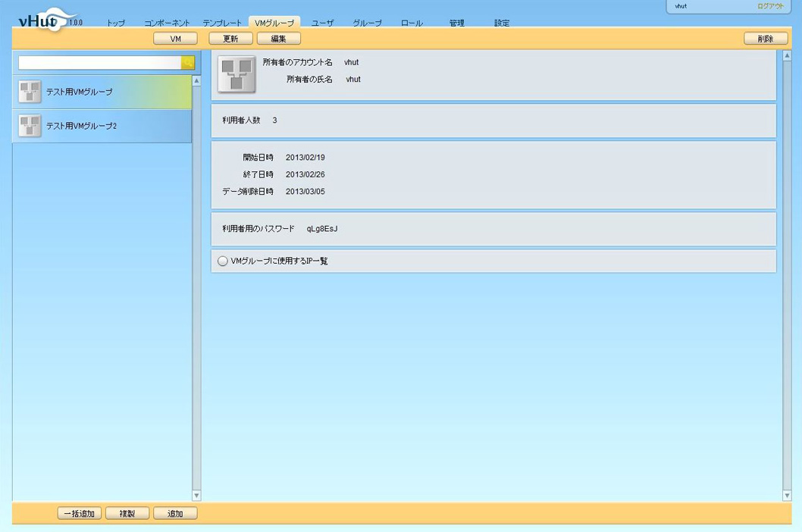Click the 削除 button
Image resolution: width=802 pixels, height=532 pixels.
coord(766,39)
